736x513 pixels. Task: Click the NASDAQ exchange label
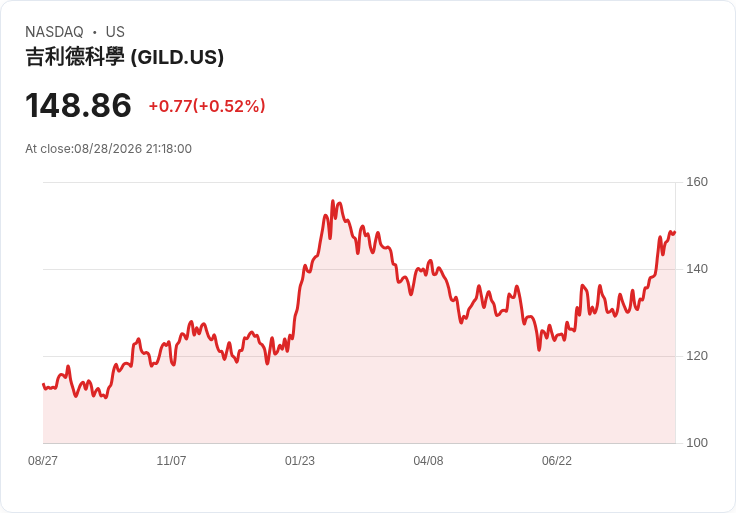click(x=54, y=32)
